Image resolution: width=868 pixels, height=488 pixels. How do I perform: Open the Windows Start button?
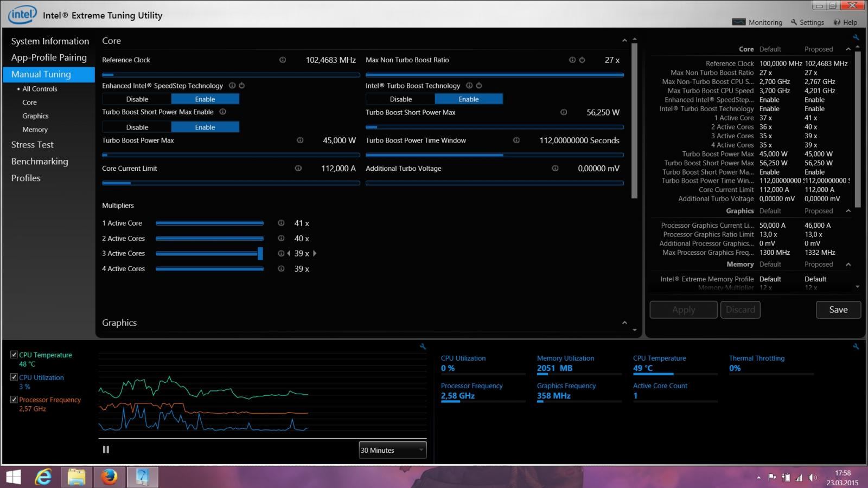pyautogui.click(x=13, y=477)
